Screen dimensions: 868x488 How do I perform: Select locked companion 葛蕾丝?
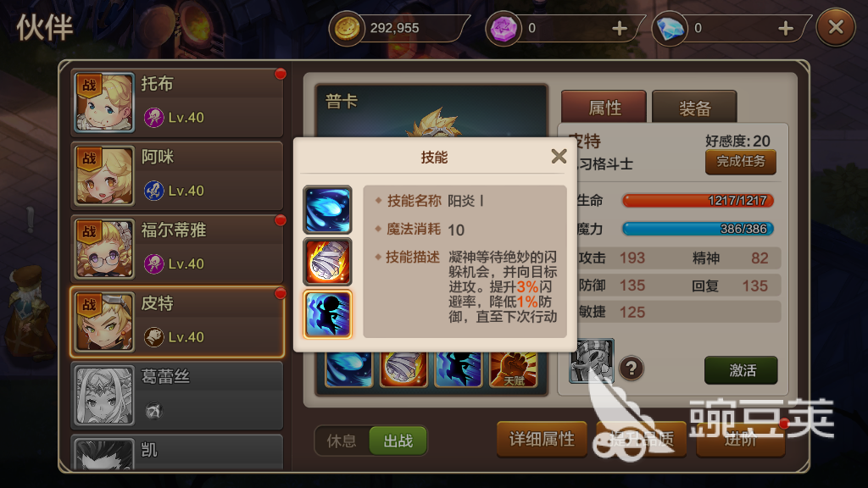point(177,396)
